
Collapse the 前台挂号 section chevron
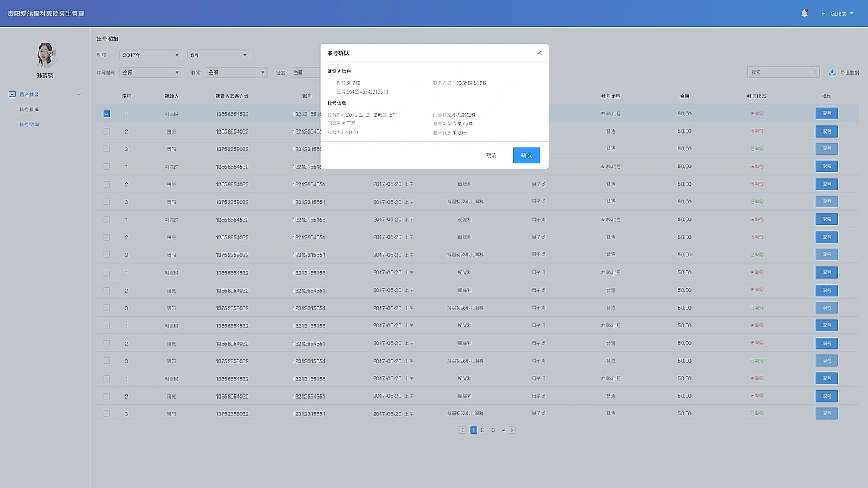(x=79, y=94)
